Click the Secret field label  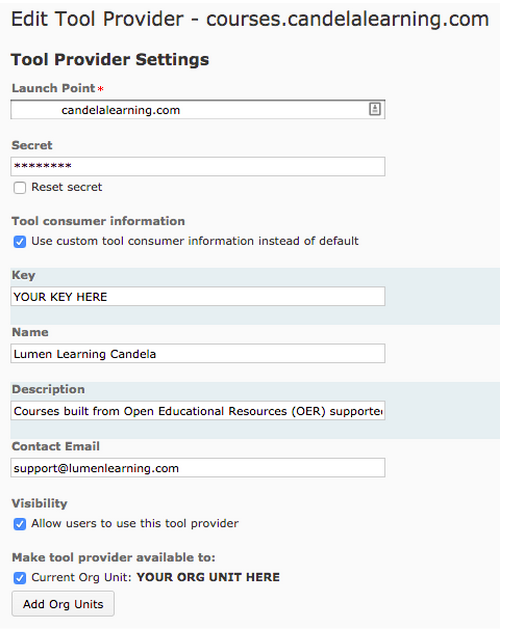[32, 145]
